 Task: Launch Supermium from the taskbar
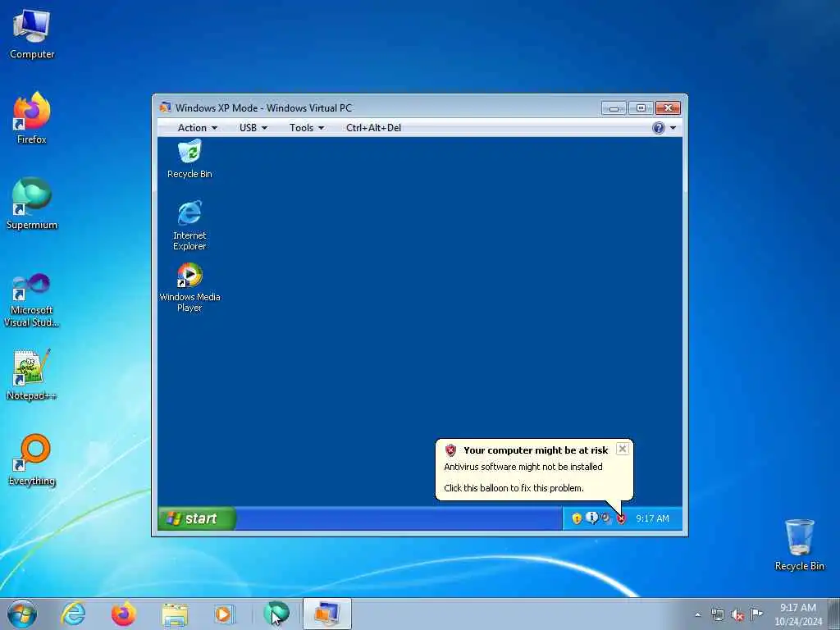click(x=276, y=614)
